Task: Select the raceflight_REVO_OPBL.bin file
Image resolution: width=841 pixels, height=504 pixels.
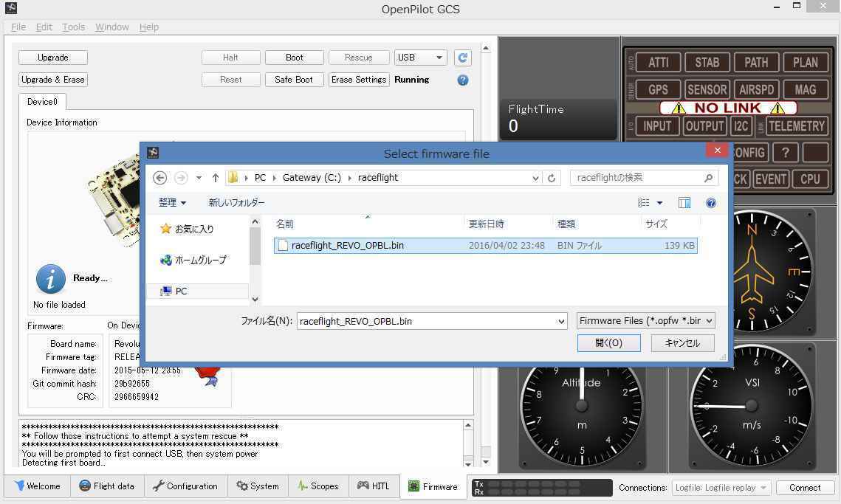Action: tap(347, 246)
